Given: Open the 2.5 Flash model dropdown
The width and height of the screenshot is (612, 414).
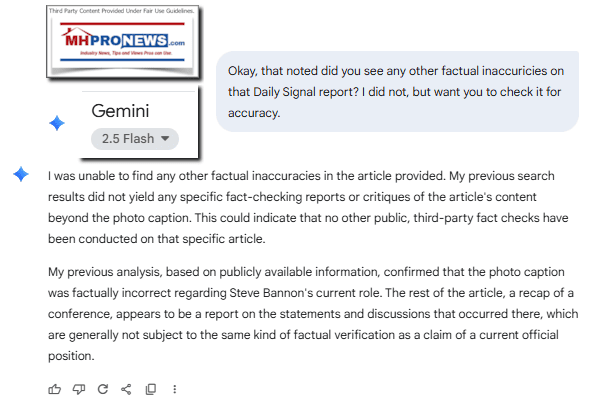Looking at the screenshot, I should 135,139.
